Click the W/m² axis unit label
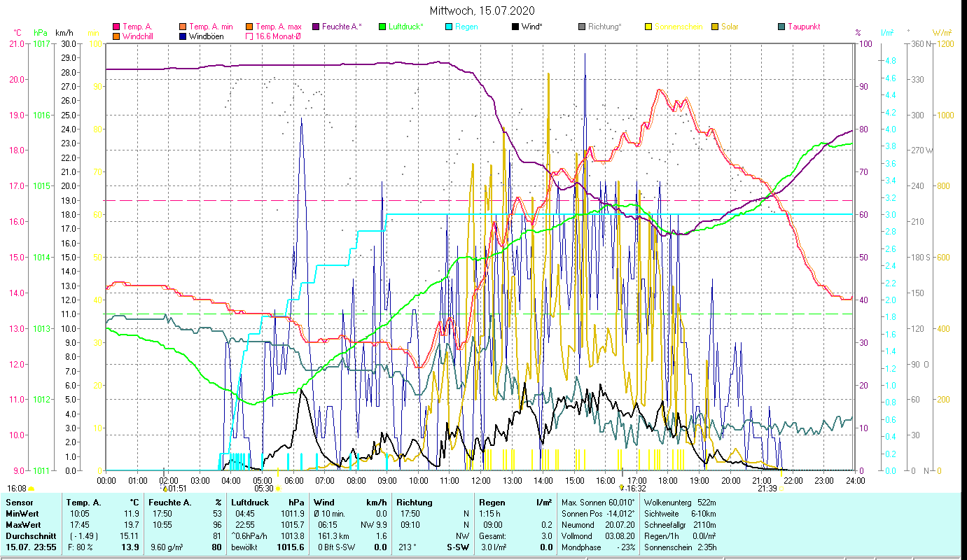 [941, 33]
